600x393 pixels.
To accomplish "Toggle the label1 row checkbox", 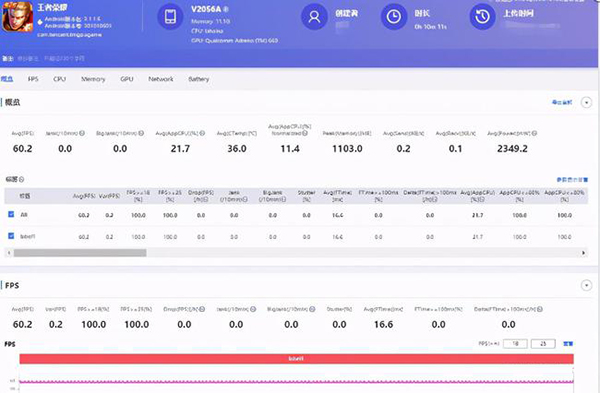I will click(x=11, y=236).
